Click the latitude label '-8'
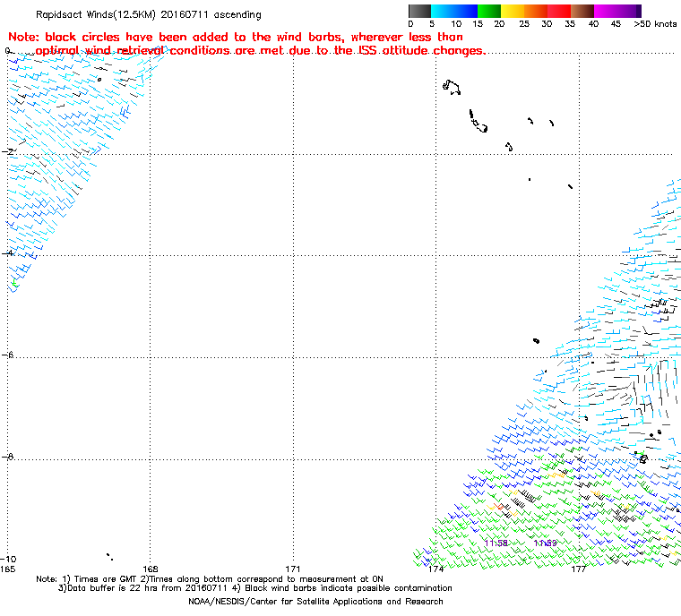The image size is (681, 616). [x=7, y=457]
